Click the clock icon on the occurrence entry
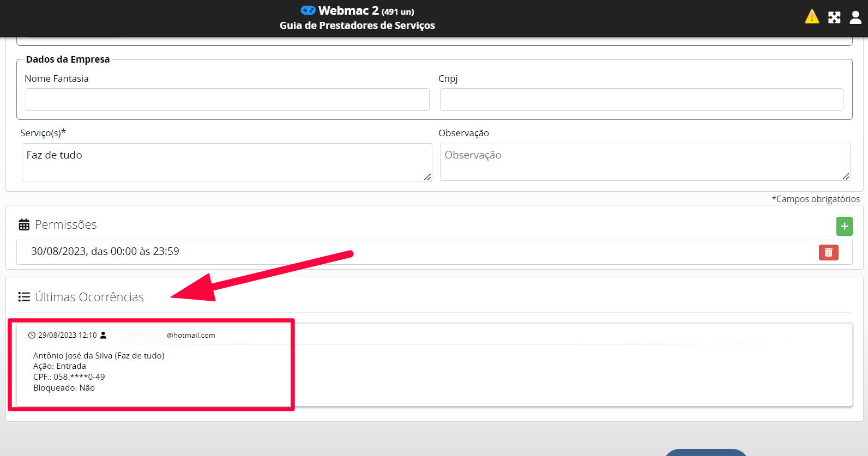 coord(32,336)
